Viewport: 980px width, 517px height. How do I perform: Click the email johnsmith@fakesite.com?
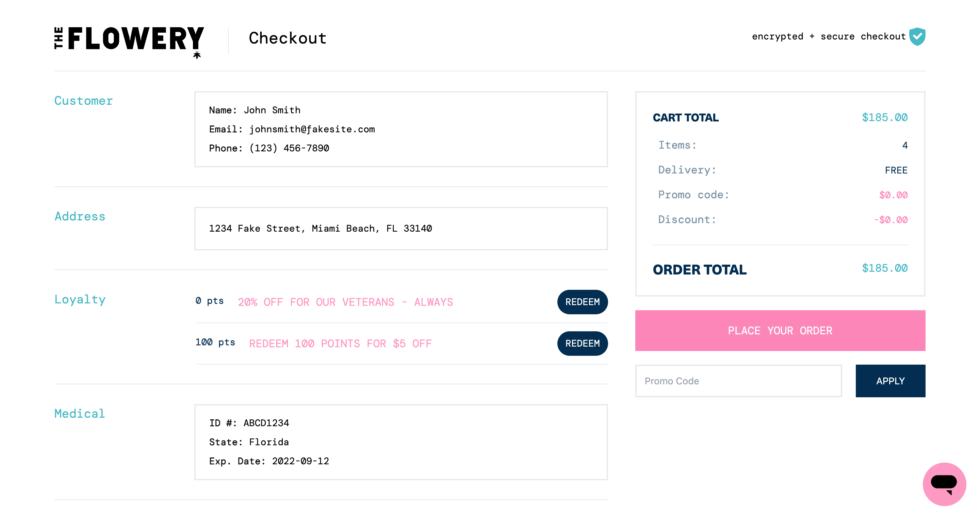312,129
